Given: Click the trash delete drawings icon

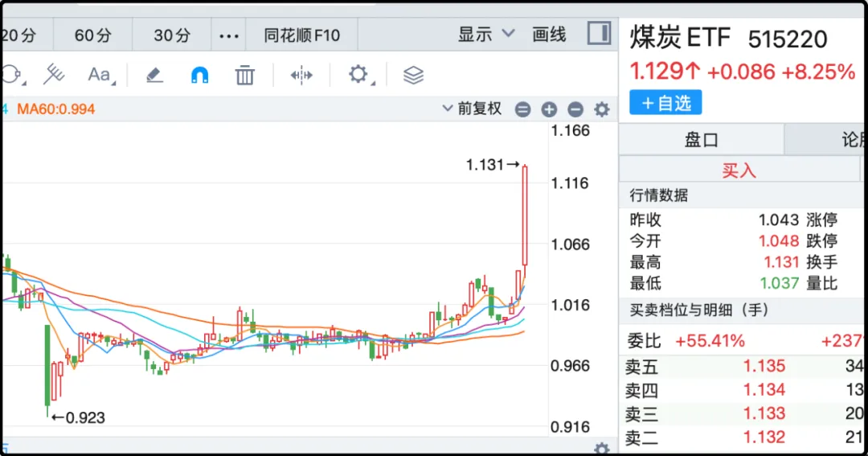Looking at the screenshot, I should [244, 76].
